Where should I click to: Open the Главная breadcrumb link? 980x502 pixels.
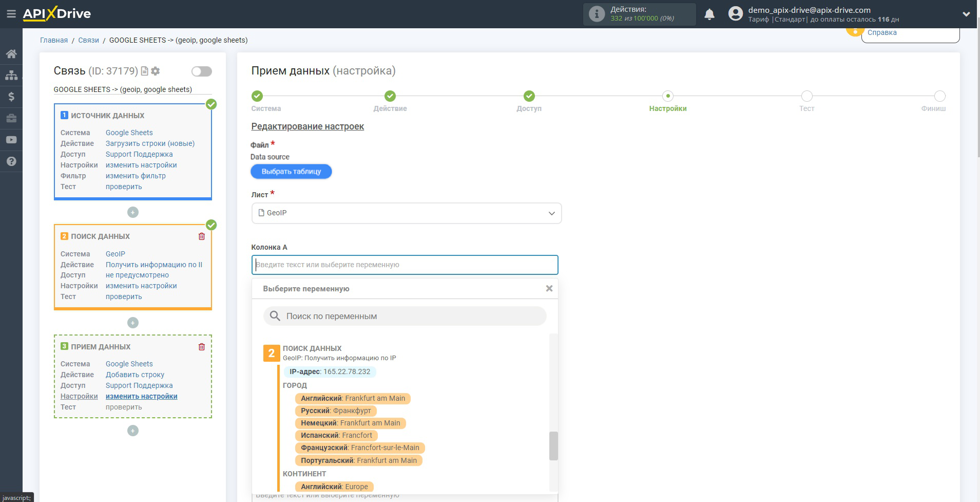tap(54, 40)
